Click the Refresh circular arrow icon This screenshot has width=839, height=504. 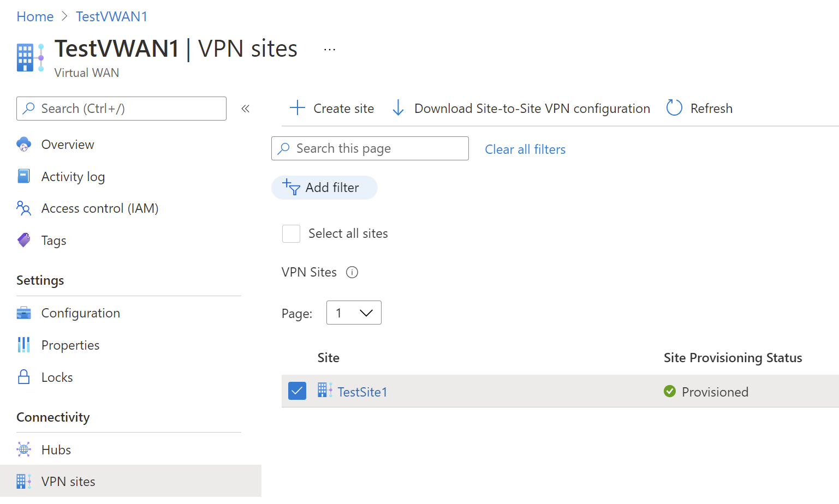point(674,108)
